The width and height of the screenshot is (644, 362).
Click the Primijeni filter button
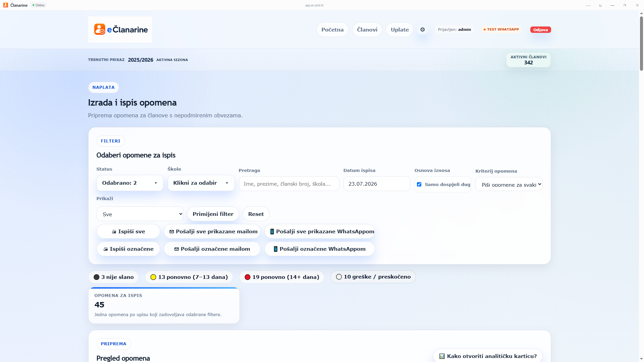click(213, 214)
